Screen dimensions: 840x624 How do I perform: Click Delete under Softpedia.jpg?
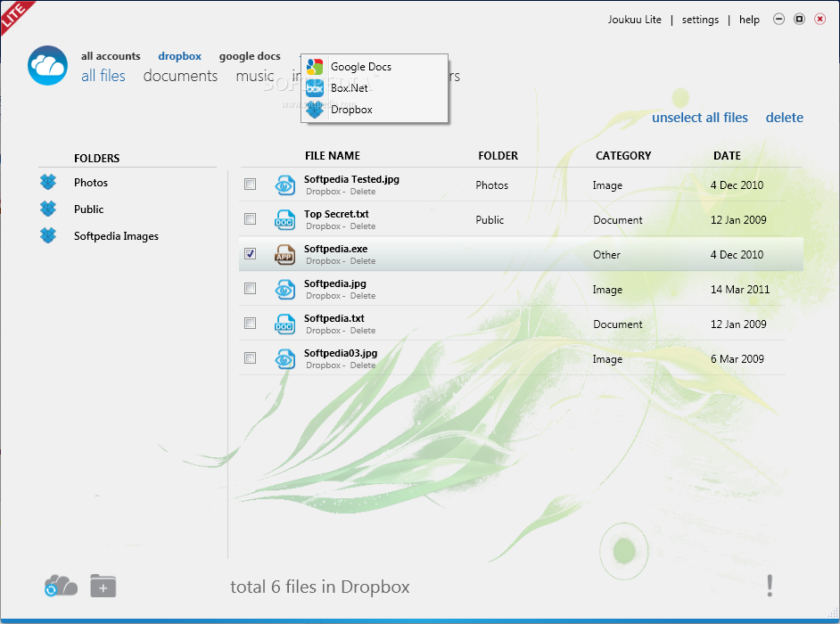click(x=363, y=296)
